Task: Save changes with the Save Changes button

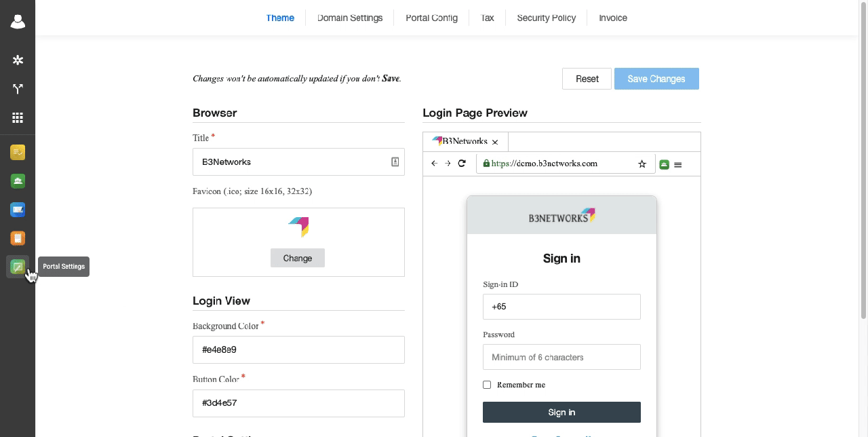Action: click(x=656, y=79)
